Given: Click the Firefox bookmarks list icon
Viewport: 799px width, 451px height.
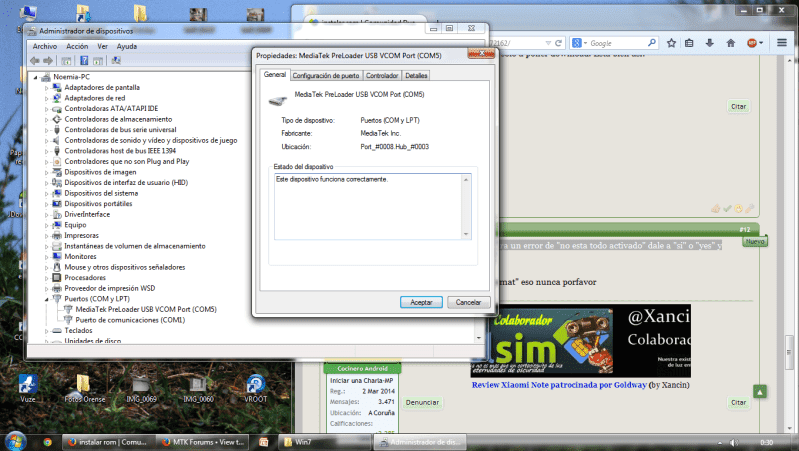Looking at the screenshot, I should coord(689,43).
